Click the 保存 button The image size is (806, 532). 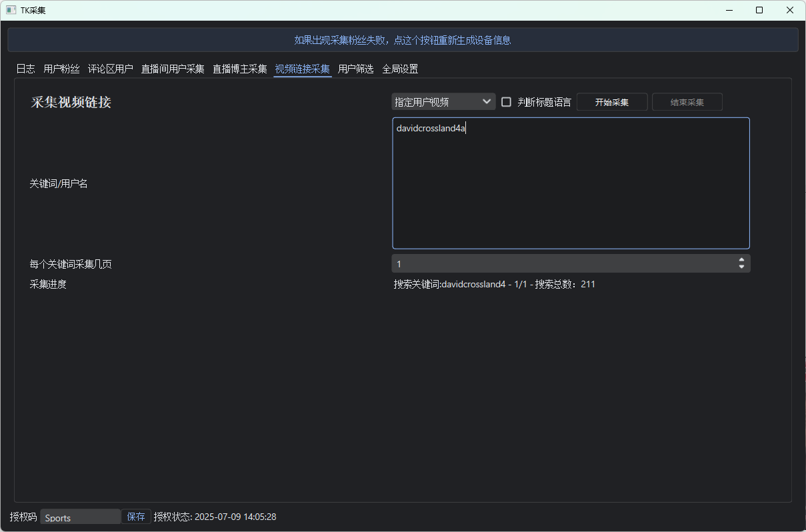point(136,517)
